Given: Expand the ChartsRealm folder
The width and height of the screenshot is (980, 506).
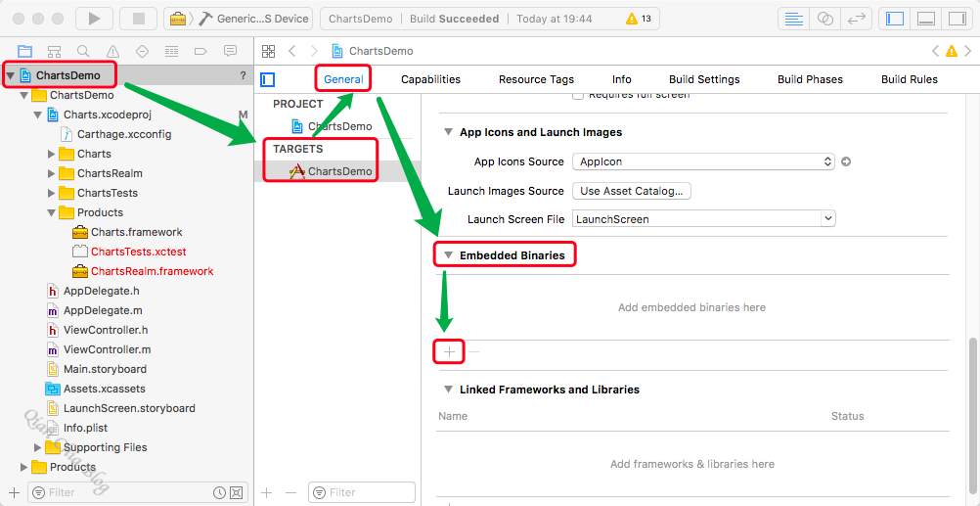Looking at the screenshot, I should pos(51,173).
